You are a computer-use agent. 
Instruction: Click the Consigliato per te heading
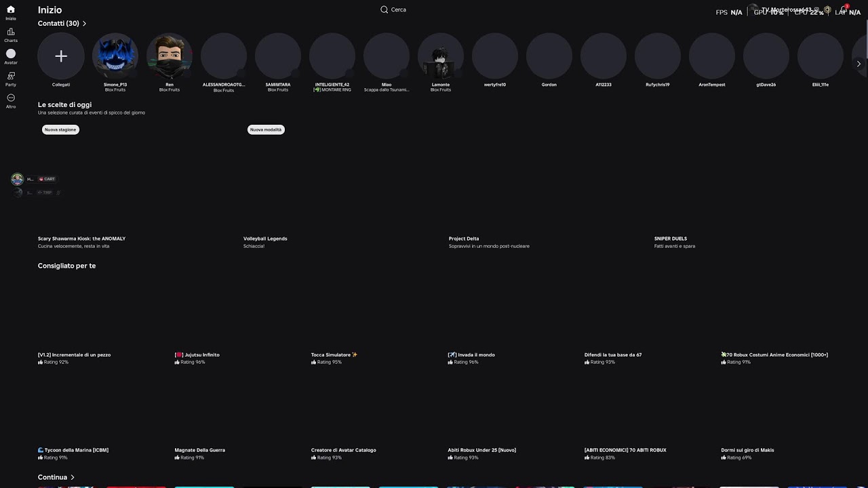66,266
